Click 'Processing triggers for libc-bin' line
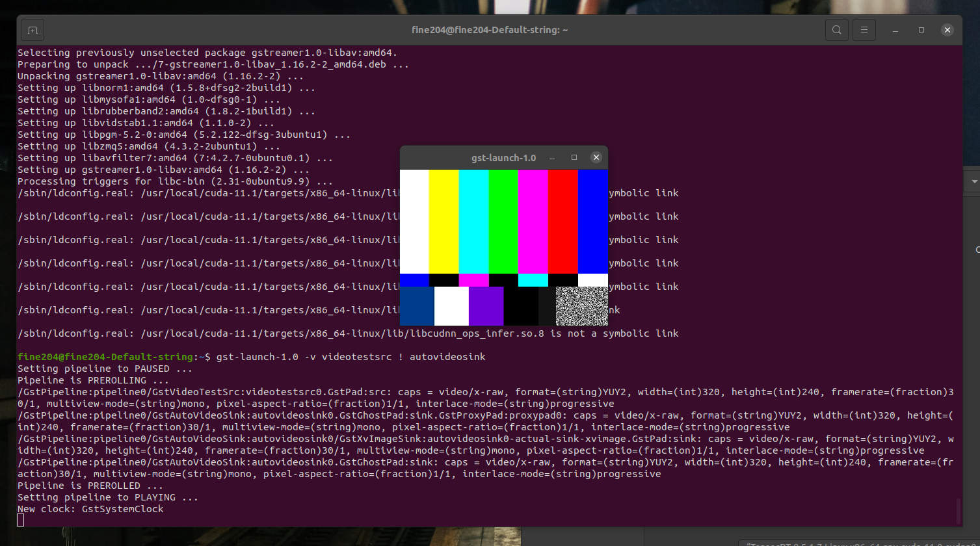This screenshot has width=980, height=546. (176, 181)
